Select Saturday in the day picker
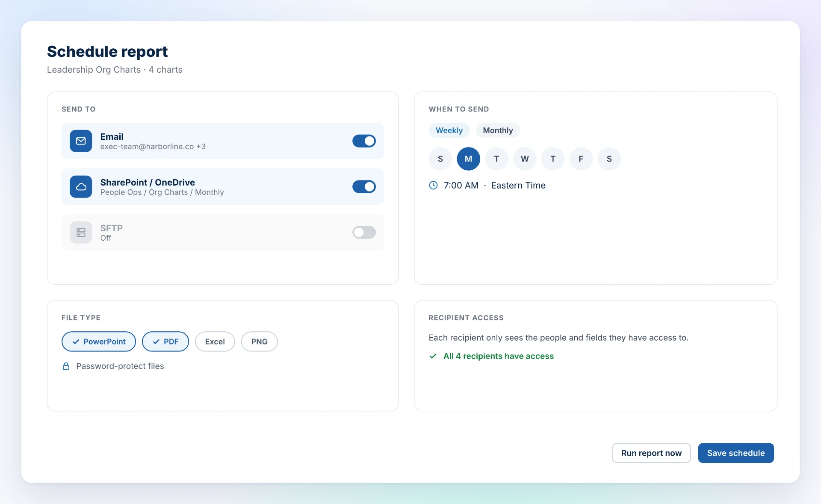 click(x=609, y=159)
